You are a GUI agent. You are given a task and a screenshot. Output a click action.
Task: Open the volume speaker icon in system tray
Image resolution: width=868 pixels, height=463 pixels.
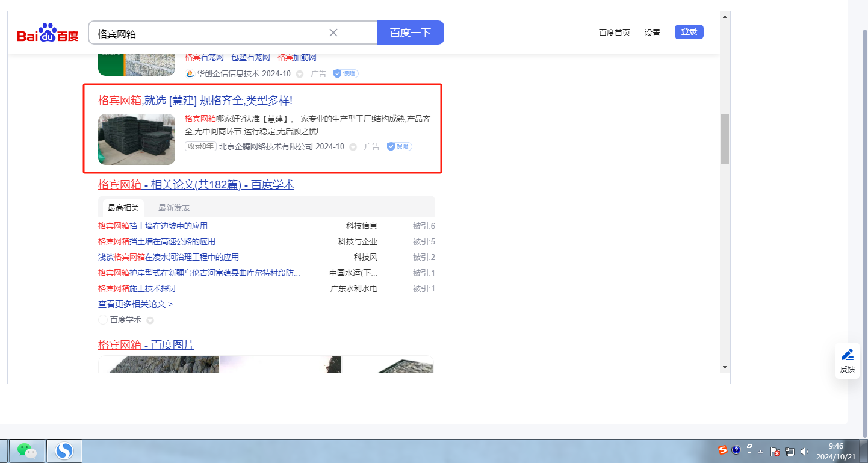click(805, 451)
